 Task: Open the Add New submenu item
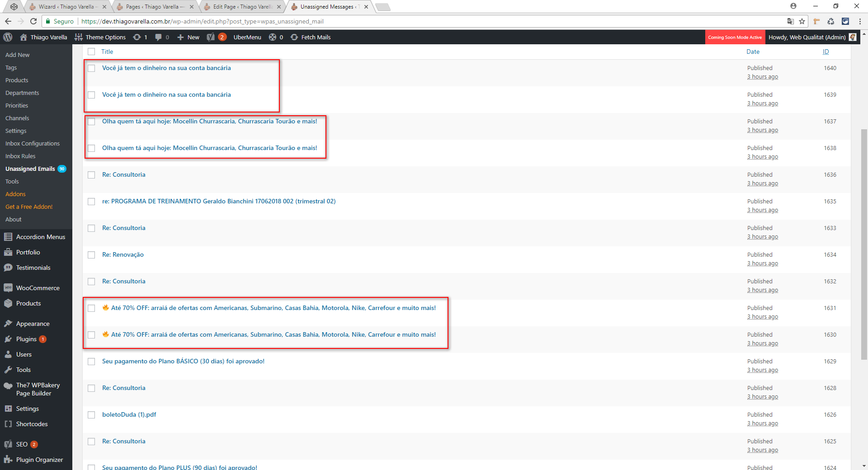(18, 55)
